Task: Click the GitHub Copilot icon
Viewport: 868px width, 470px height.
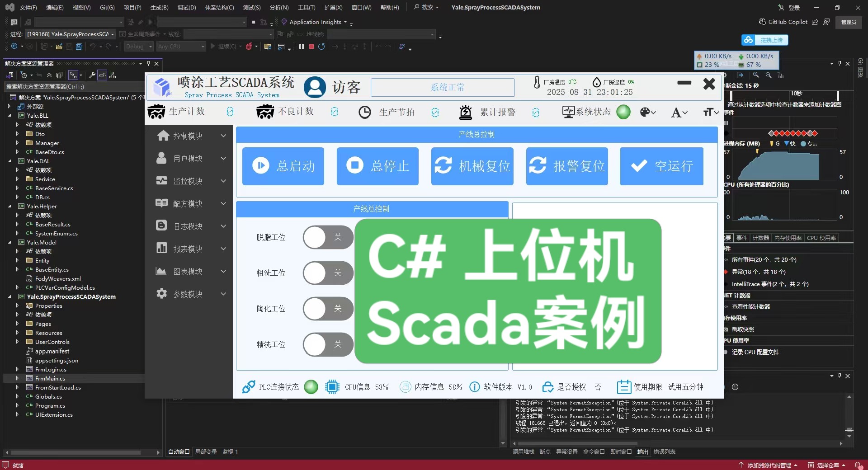Action: pos(762,22)
